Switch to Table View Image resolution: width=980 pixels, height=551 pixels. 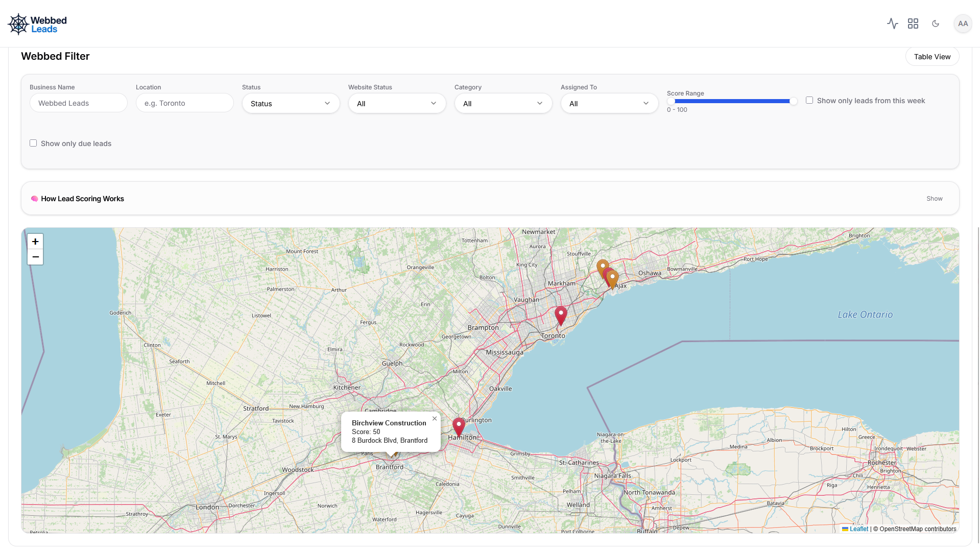(x=932, y=57)
